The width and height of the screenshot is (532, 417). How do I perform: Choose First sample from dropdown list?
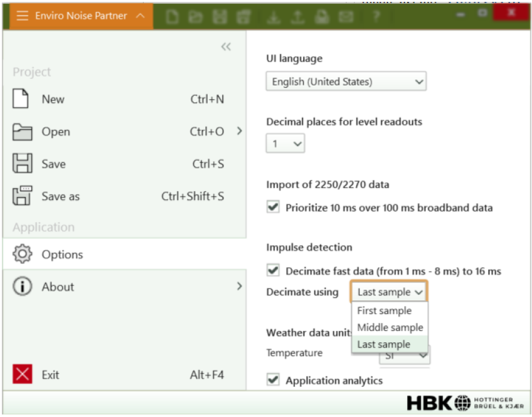point(385,310)
